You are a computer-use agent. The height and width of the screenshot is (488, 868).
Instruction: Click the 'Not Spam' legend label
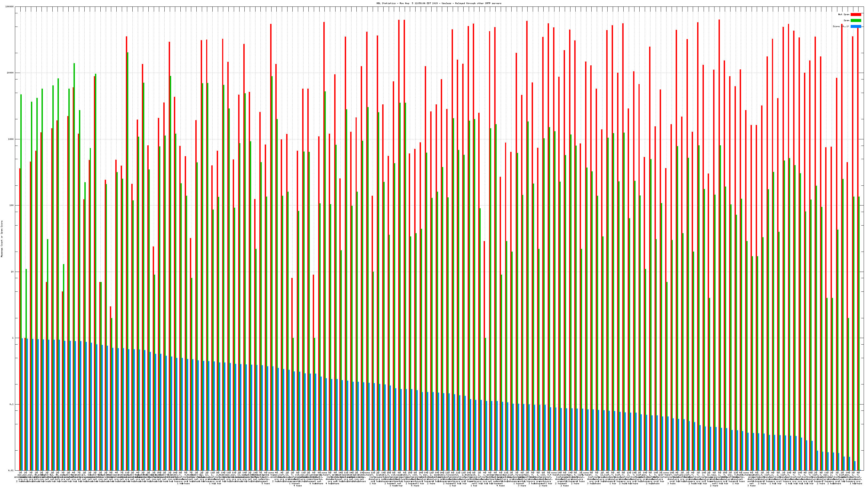click(844, 14)
